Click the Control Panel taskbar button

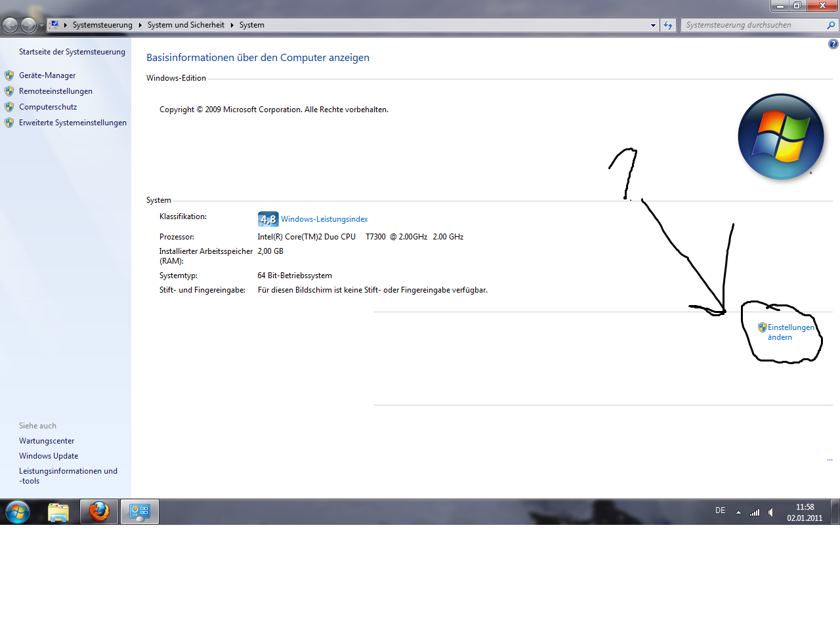pos(140,512)
